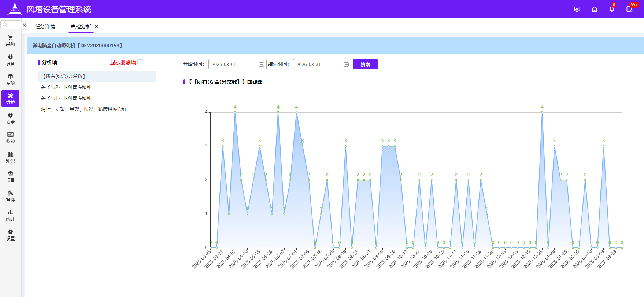Open the start date calendar picker

pyautogui.click(x=262, y=65)
